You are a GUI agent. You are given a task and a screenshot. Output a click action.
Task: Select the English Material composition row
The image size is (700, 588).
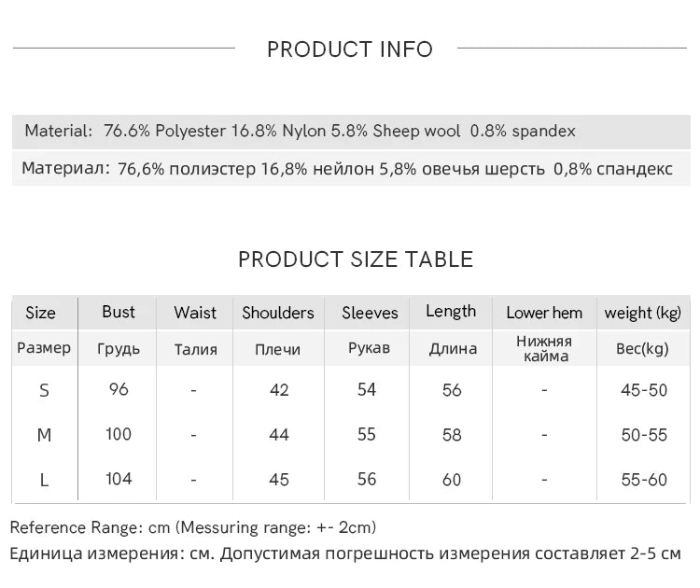[301, 132]
